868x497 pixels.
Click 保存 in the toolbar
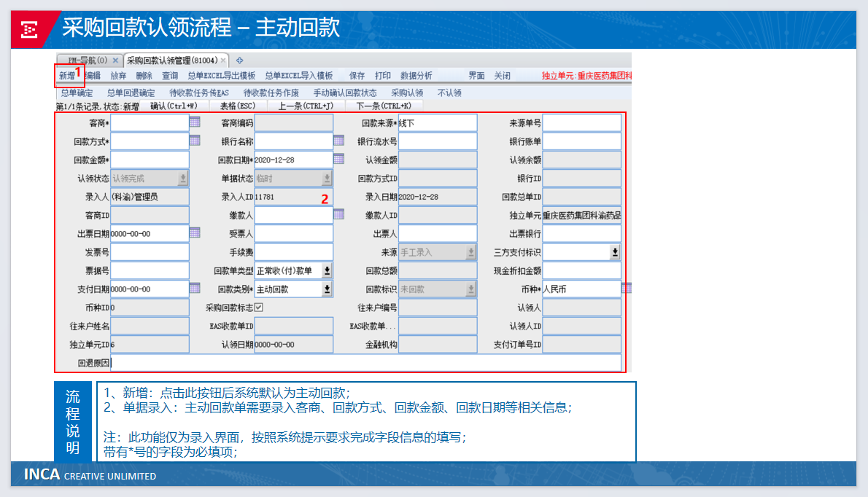point(357,76)
